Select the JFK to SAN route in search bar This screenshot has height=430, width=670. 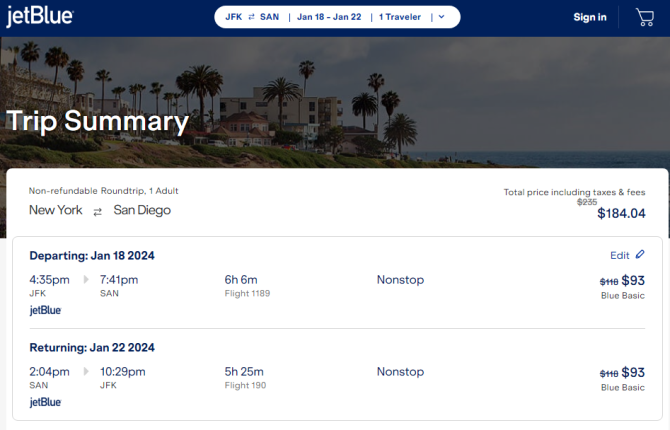pos(252,17)
